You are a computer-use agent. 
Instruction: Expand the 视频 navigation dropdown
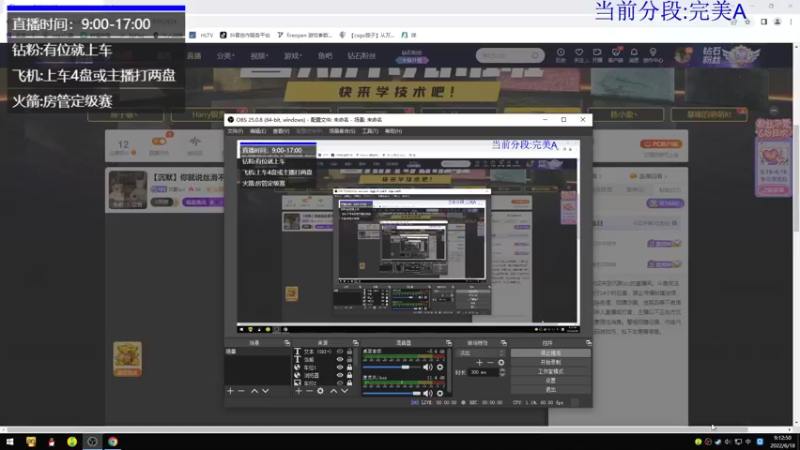(x=259, y=56)
